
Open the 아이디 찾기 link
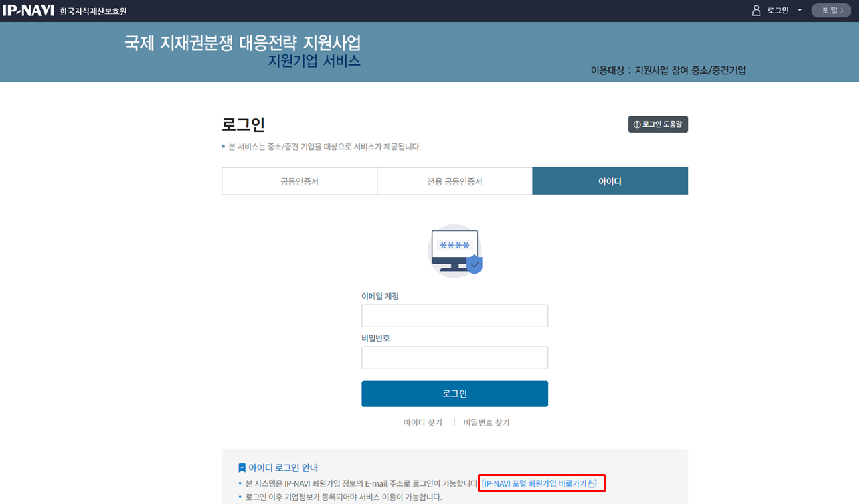point(422,422)
